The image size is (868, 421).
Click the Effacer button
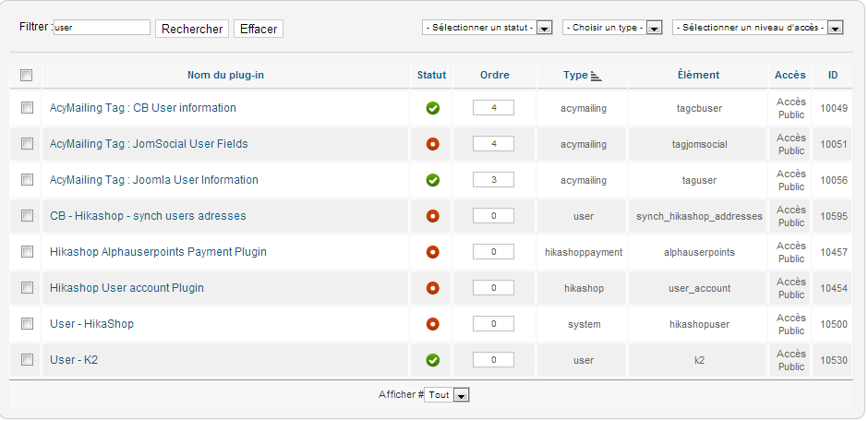(259, 29)
